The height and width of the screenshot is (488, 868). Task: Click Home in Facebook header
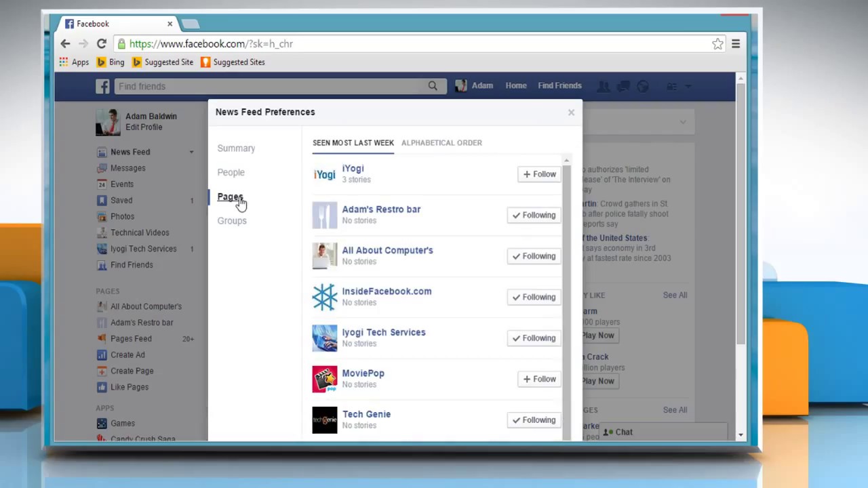click(516, 86)
